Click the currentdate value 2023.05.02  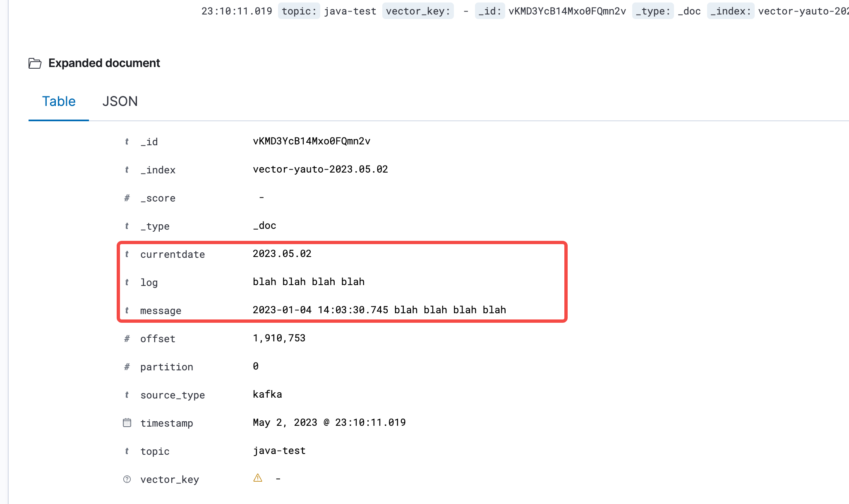tap(282, 254)
